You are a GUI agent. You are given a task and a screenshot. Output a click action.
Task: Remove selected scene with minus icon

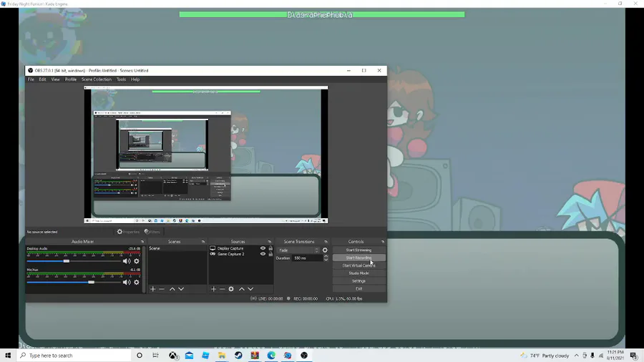tap(162, 289)
